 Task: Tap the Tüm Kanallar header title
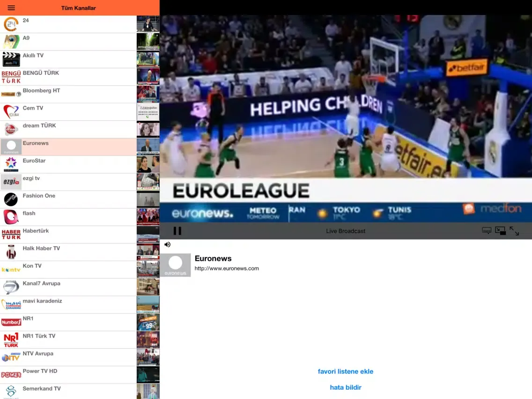click(78, 8)
